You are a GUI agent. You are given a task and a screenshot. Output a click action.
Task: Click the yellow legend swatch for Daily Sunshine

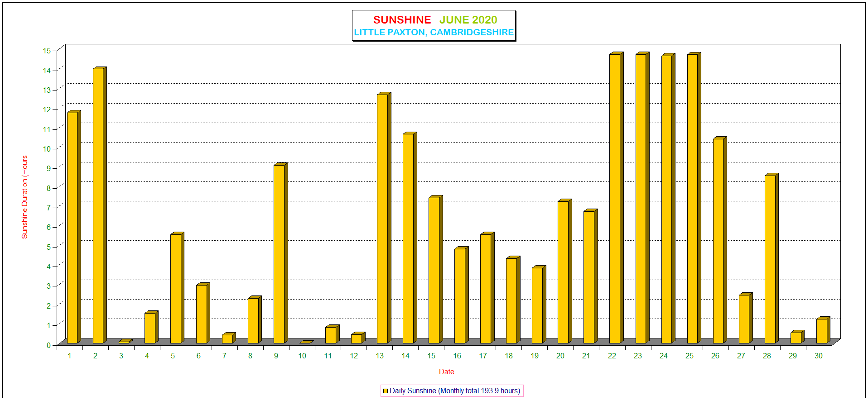386,391
